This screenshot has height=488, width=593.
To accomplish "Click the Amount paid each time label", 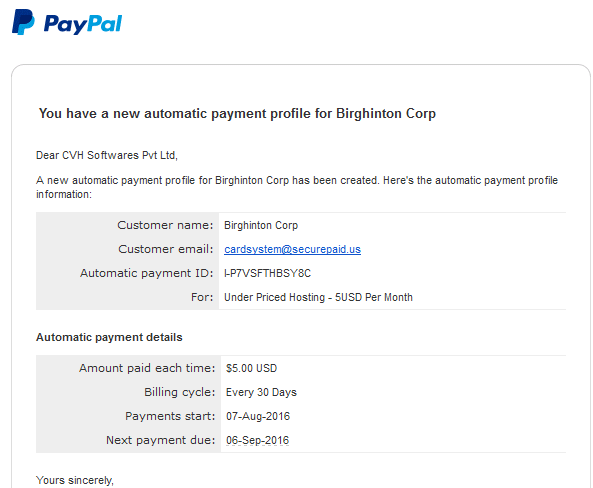I will pos(147,368).
